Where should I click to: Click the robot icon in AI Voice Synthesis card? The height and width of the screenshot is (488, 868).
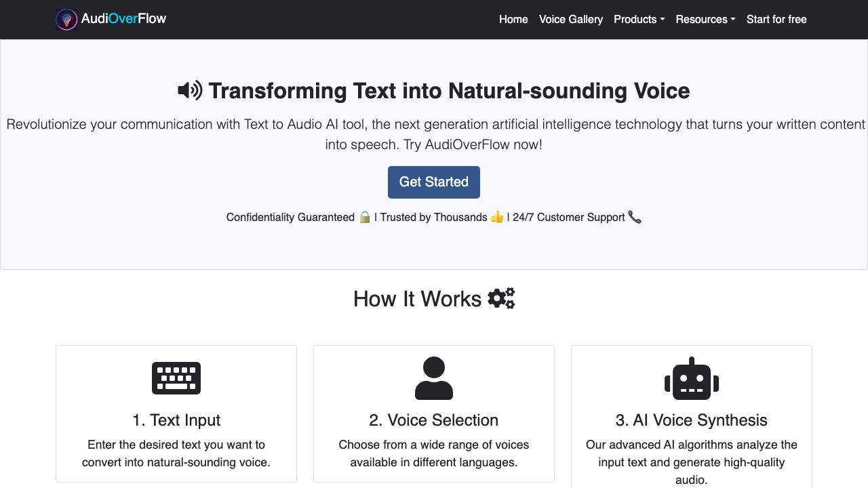click(x=692, y=378)
